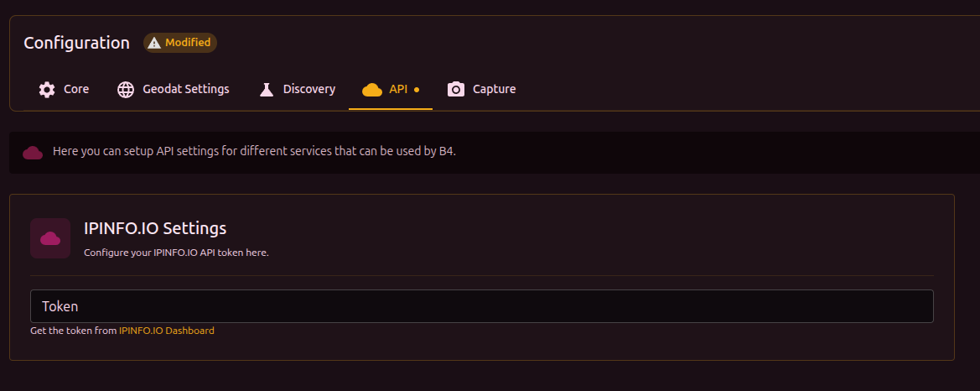This screenshot has width=980, height=391.
Task: Open the IPINFO.IO Dashboard link
Action: (x=166, y=331)
